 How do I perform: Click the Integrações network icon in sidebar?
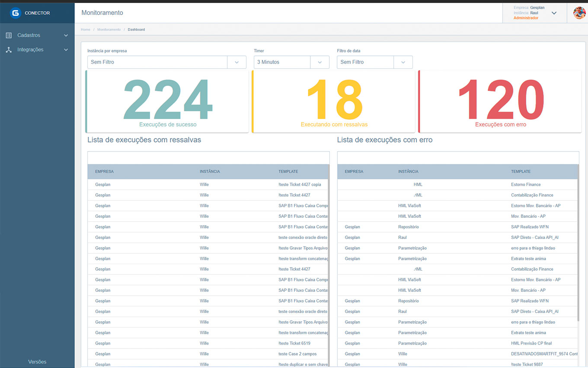point(9,50)
